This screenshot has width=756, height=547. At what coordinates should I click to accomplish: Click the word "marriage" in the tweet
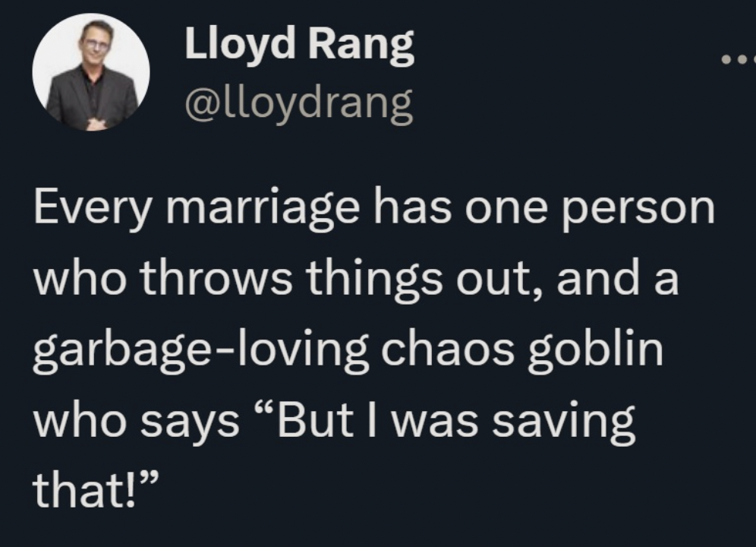(263, 210)
